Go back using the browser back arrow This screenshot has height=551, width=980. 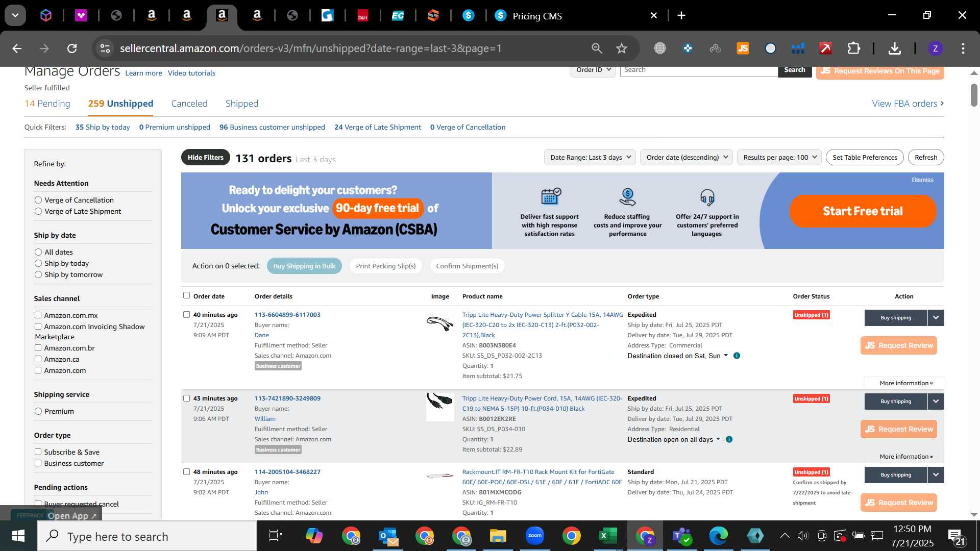(17, 48)
